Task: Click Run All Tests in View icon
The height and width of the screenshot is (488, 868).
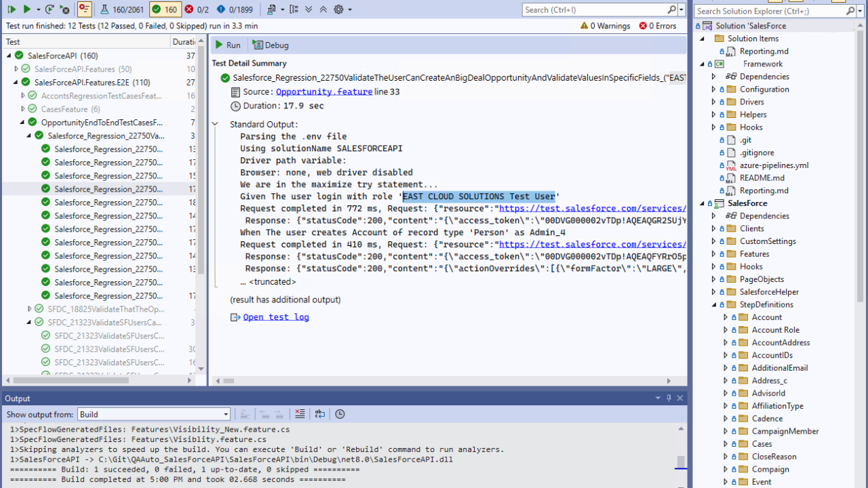Action: tap(12, 9)
